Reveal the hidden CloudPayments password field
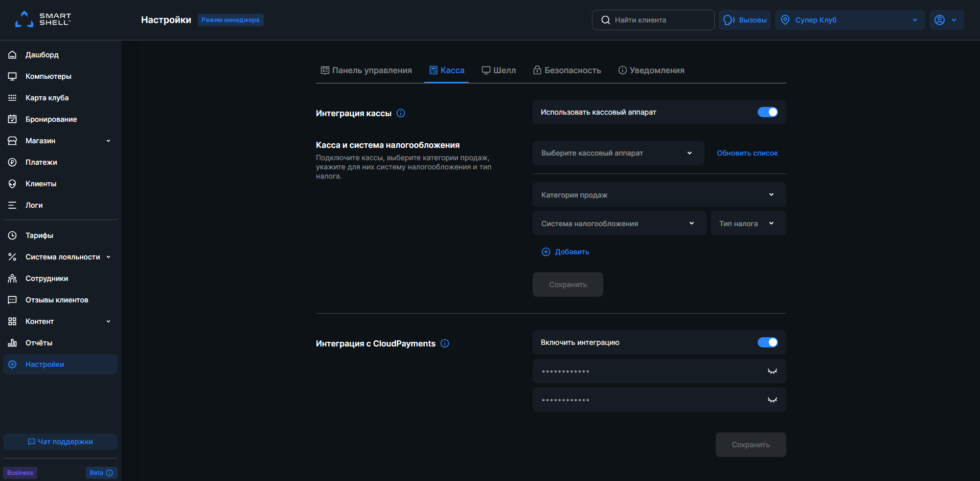The image size is (980, 481). point(772,371)
